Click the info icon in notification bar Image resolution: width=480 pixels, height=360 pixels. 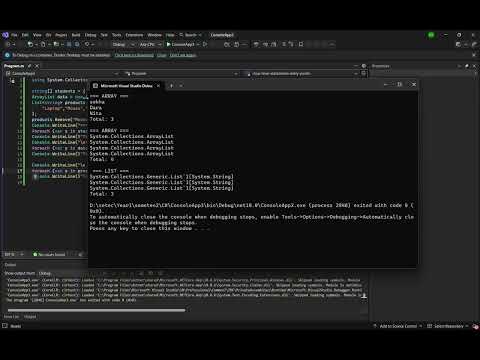(x=7, y=55)
